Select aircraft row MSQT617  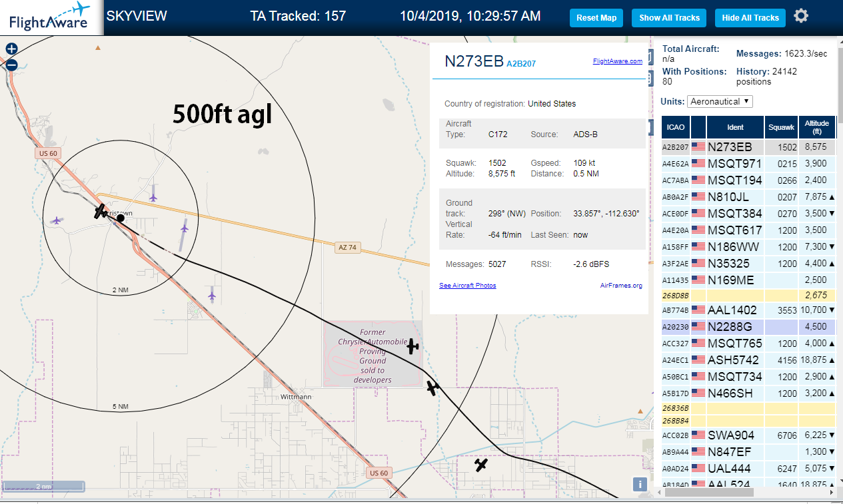748,230
